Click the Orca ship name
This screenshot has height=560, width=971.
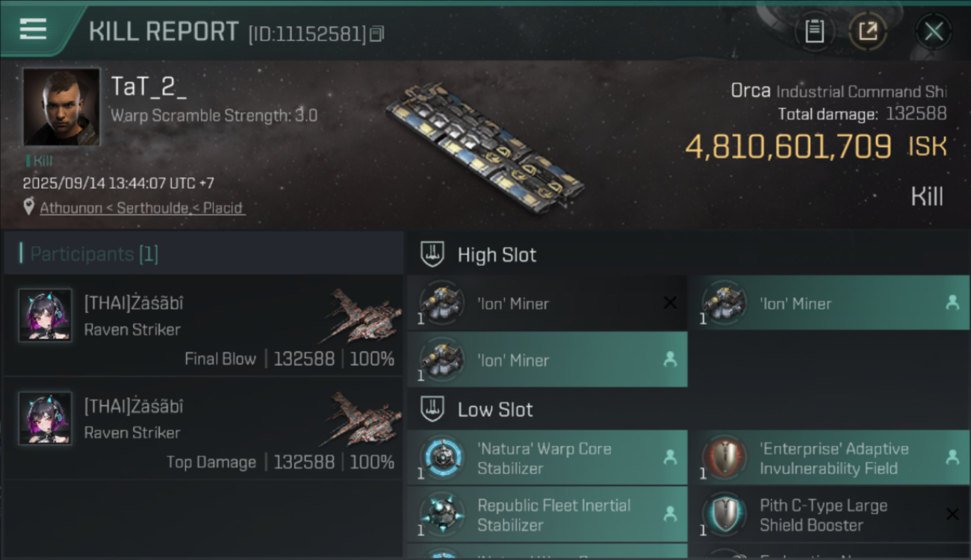coord(750,91)
